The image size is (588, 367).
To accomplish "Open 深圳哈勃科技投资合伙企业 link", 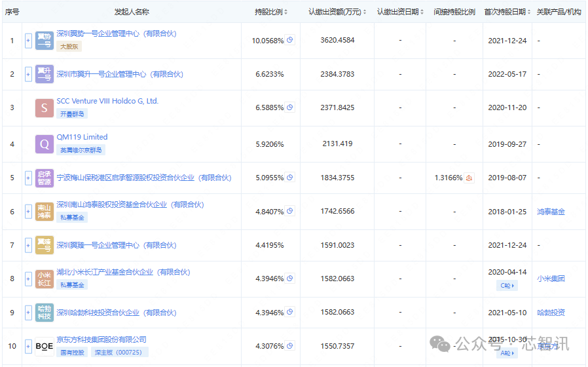I will [117, 313].
